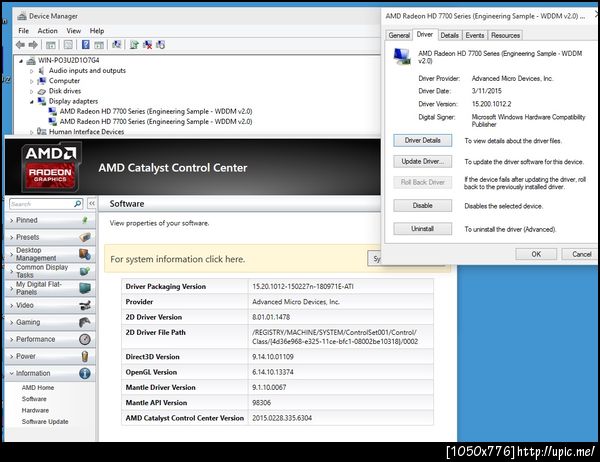Open the View menu in Device Manager
The image size is (600, 462).
click(x=73, y=31)
